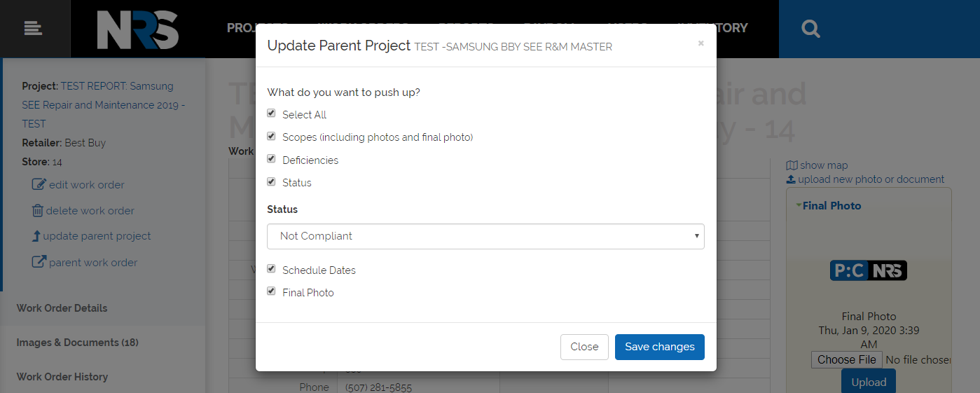
Task: Uncheck the Final Photo checkbox
Action: click(271, 291)
